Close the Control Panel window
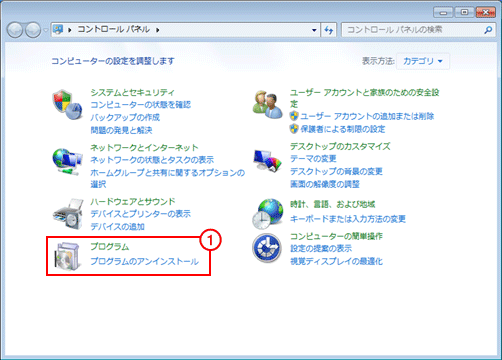Screen dimensions: 502x360 pos(485,13)
